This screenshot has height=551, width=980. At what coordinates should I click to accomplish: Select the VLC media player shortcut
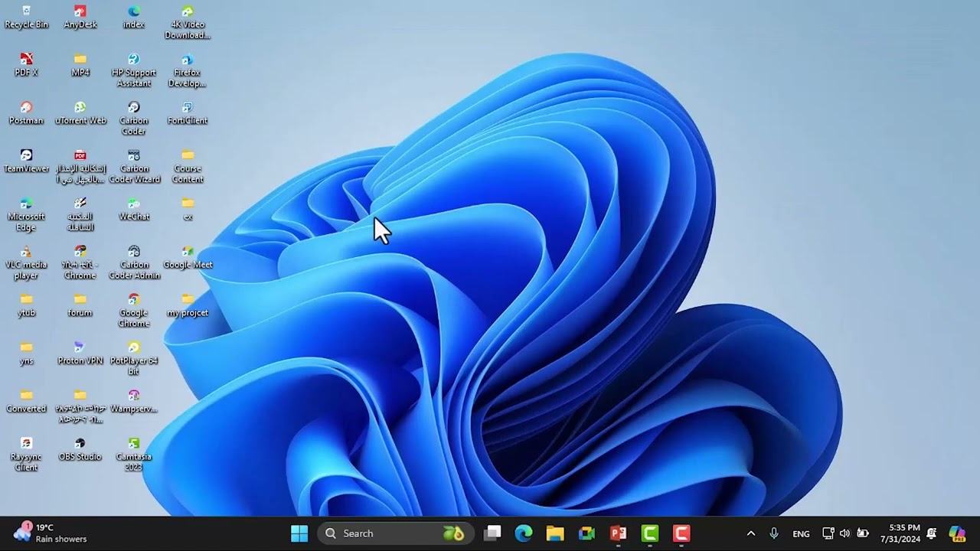[26, 264]
